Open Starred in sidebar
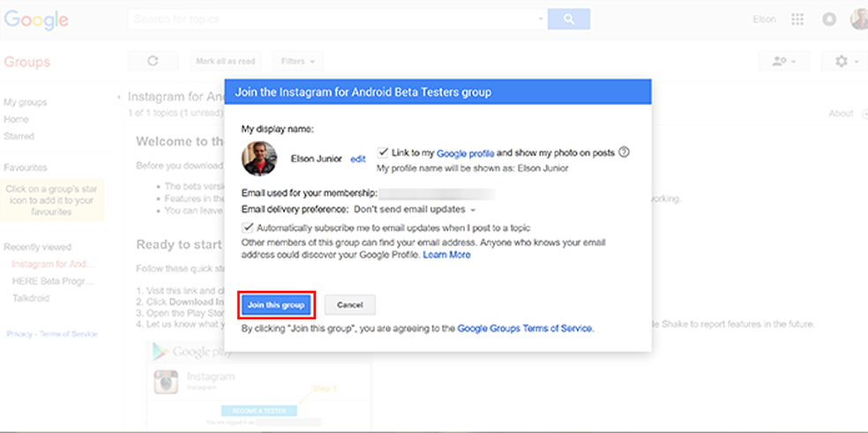The image size is (868, 433). (19, 136)
